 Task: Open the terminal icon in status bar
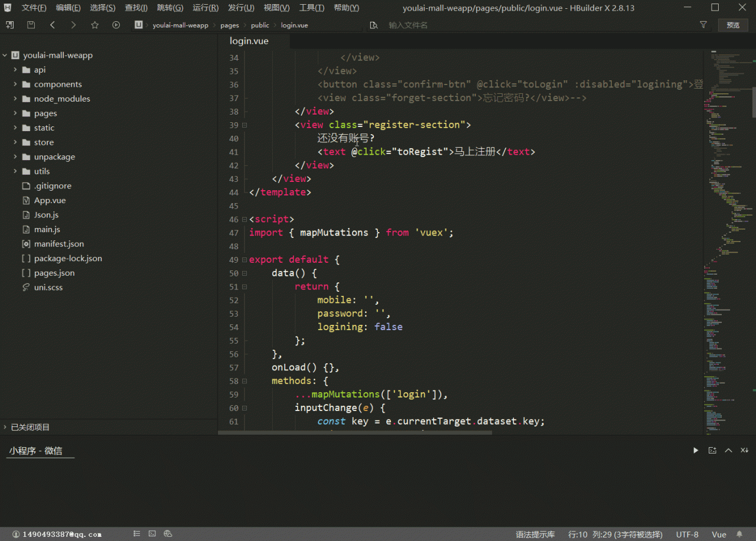pos(152,534)
